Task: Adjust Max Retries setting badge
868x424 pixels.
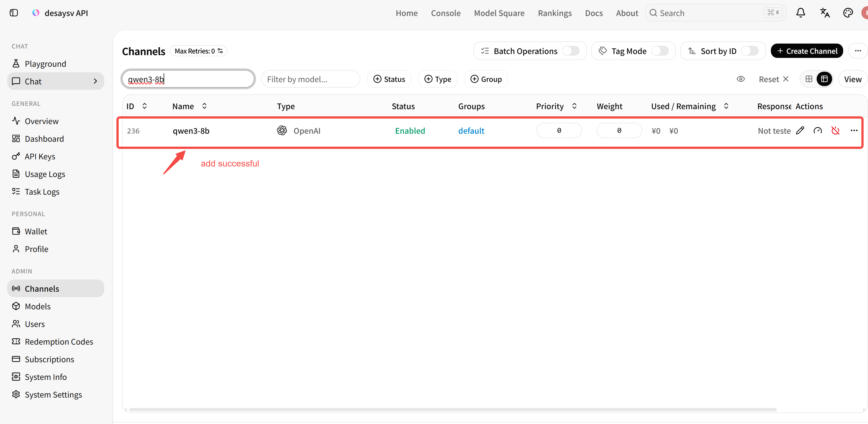Action: tap(198, 51)
